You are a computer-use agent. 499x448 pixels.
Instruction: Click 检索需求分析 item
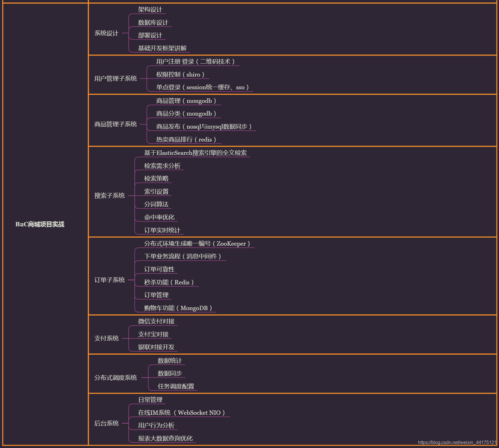pos(162,166)
